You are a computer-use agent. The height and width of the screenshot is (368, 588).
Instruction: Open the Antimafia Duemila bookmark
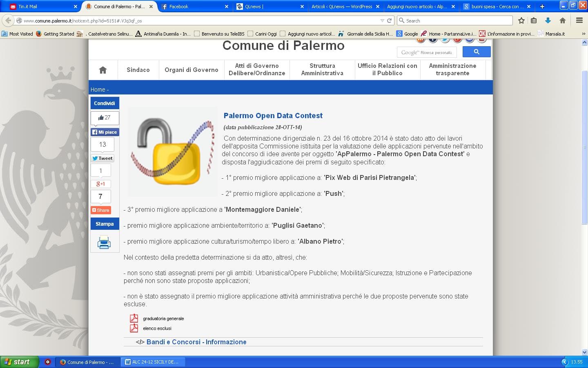coord(163,34)
